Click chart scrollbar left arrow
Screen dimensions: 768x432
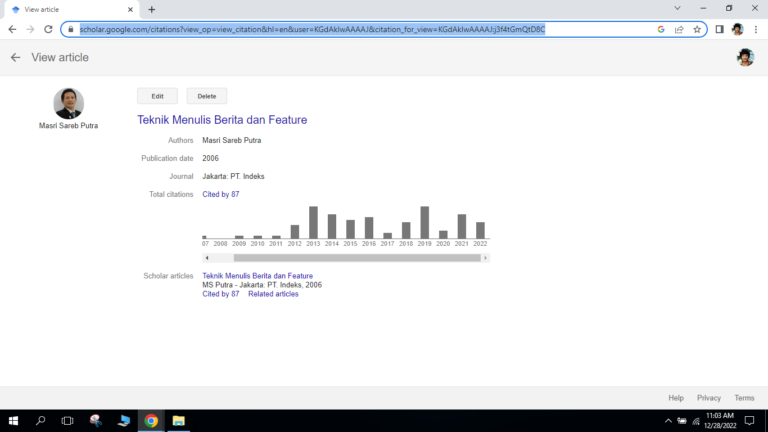(207, 258)
